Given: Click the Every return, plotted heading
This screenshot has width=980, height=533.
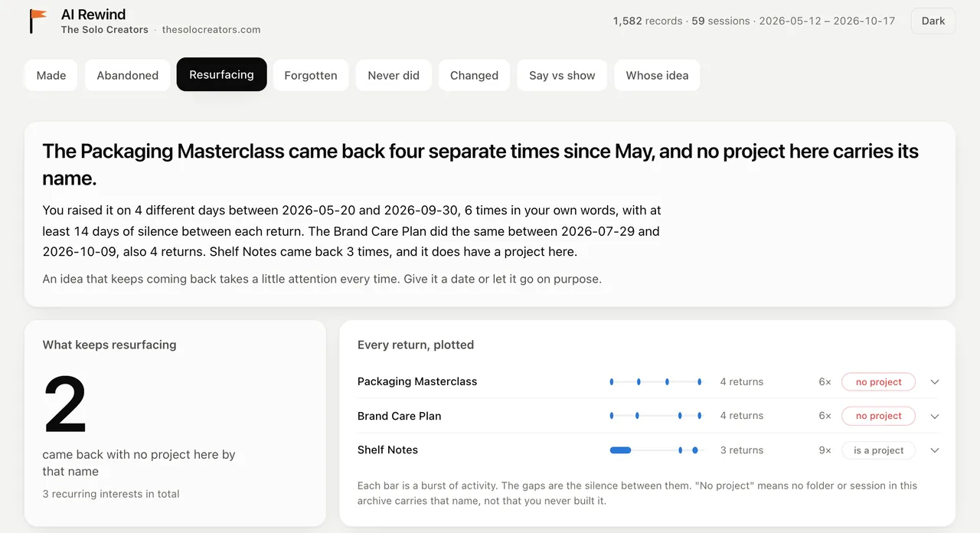Looking at the screenshot, I should (x=416, y=345).
